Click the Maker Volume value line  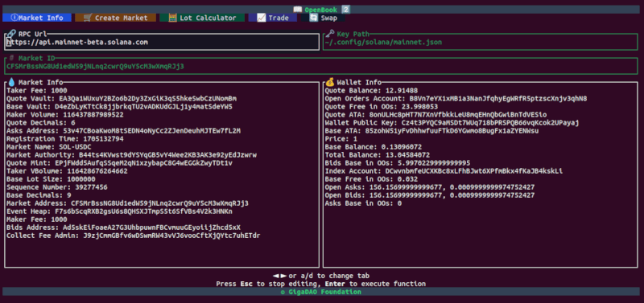65,115
